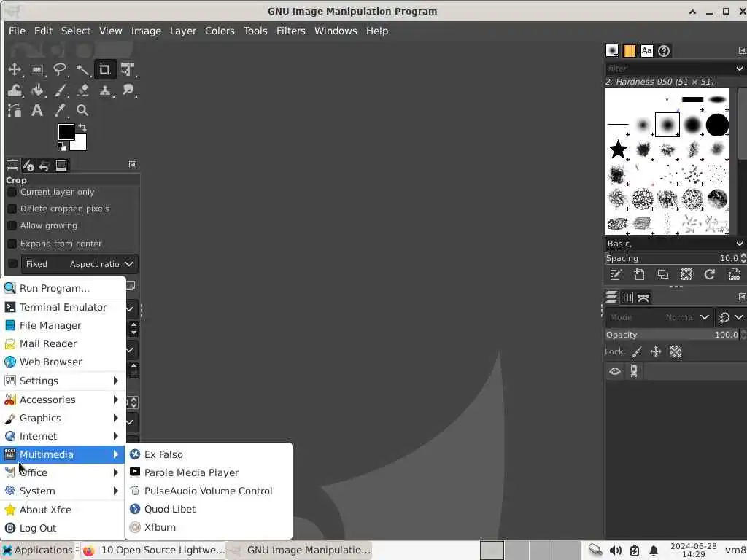Open brush as image
747x560 pixels.
tap(734, 274)
